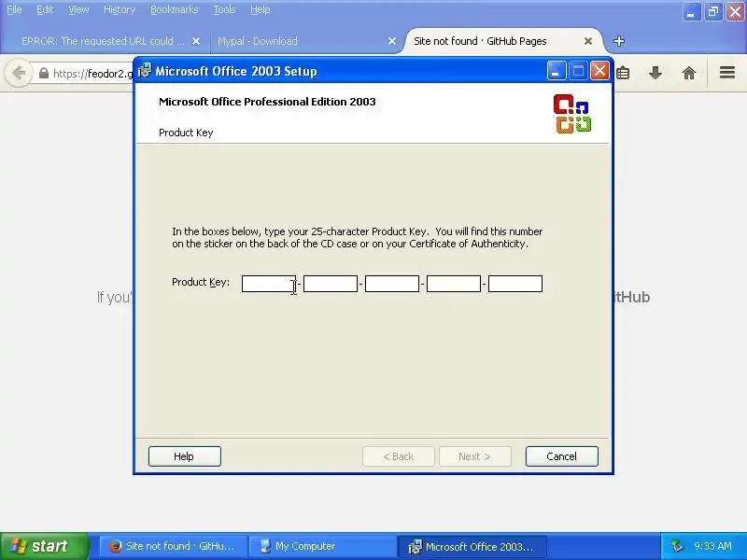Click the padlock site security icon

pos(44,74)
